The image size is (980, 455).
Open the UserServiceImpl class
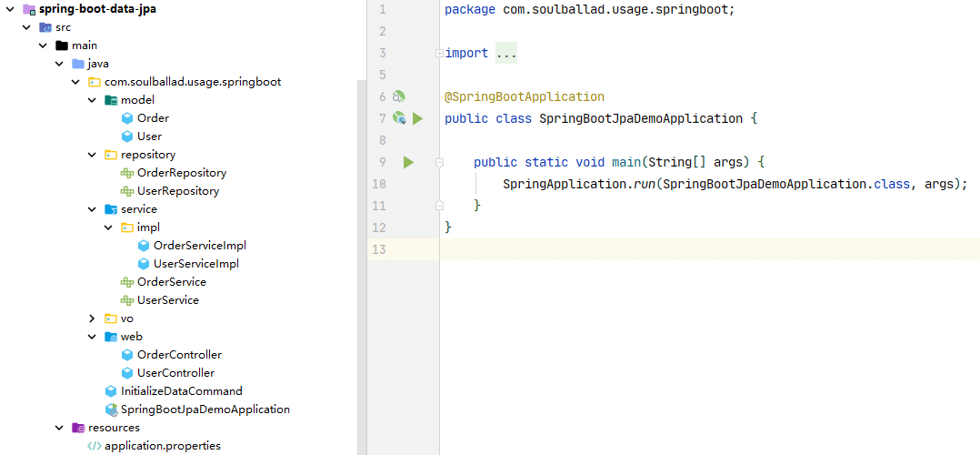[x=195, y=264]
